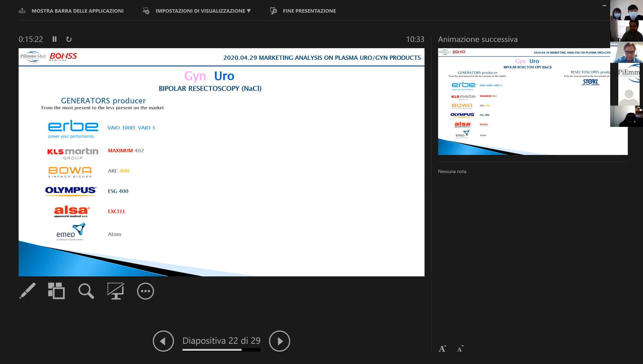Viewport: 643px width, 364px height.
Task: Open more slideshow options
Action: click(x=146, y=291)
